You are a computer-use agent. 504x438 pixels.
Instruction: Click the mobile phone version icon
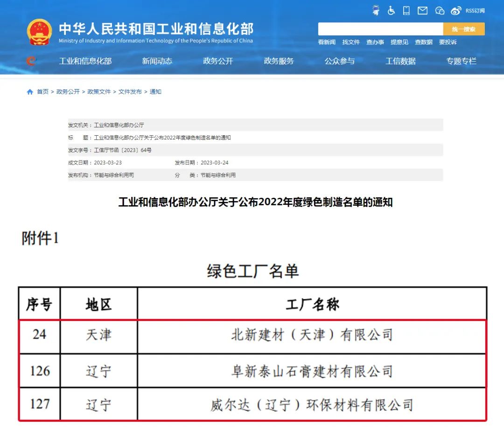click(x=406, y=11)
